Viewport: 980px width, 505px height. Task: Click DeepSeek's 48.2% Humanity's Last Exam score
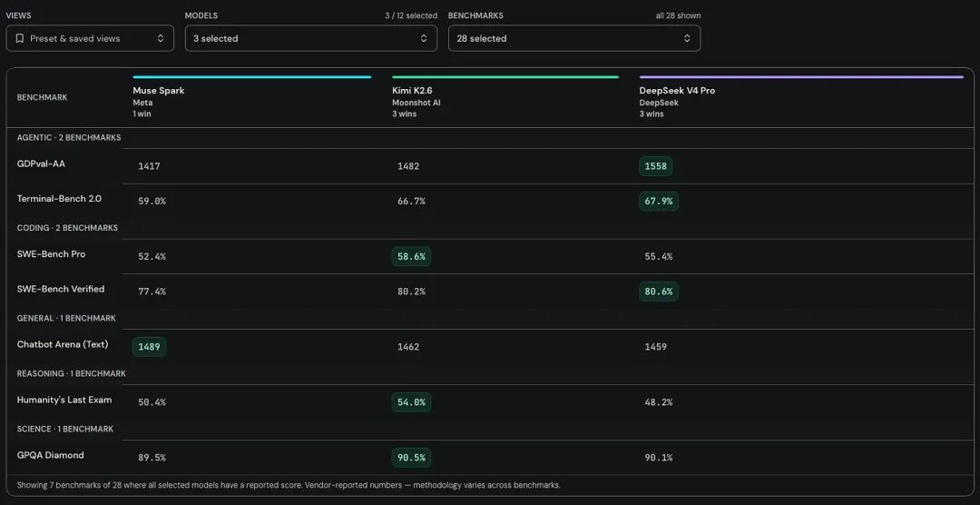[659, 402]
